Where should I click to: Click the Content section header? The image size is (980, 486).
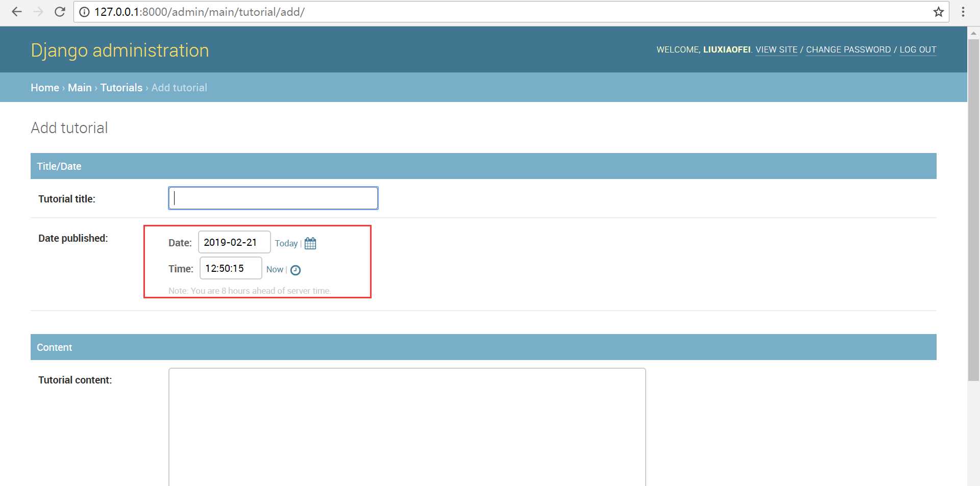pyautogui.click(x=483, y=347)
